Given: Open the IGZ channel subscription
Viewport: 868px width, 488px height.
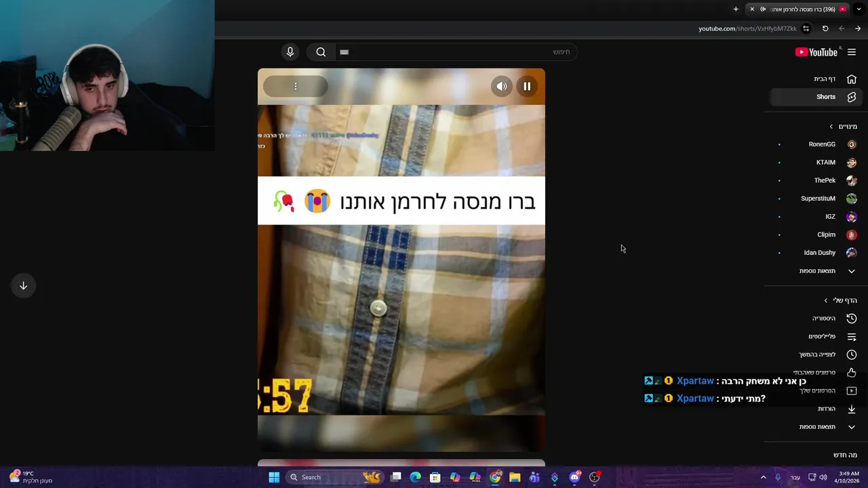Looking at the screenshot, I should [x=816, y=217].
